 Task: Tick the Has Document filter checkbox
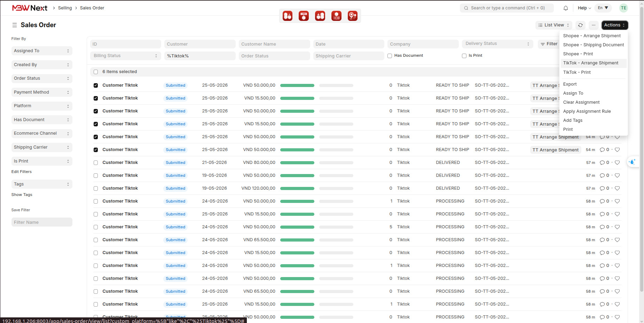pyautogui.click(x=390, y=56)
